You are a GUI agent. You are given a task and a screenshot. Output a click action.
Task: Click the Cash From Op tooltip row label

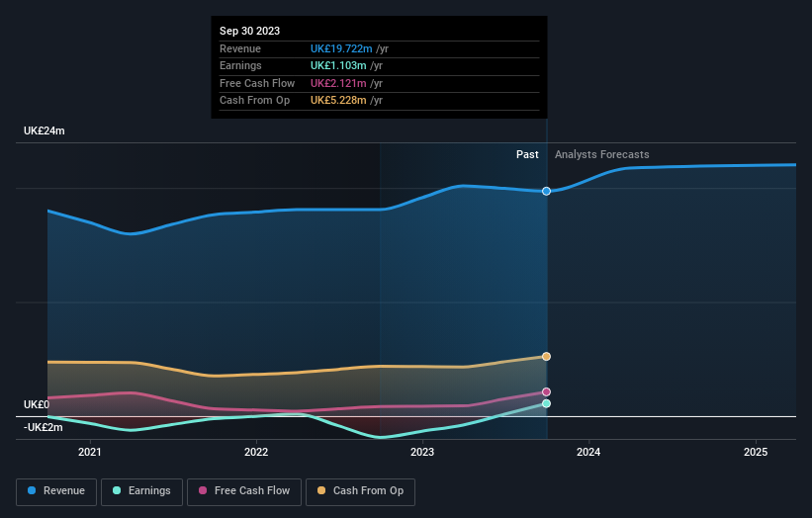tap(254, 101)
